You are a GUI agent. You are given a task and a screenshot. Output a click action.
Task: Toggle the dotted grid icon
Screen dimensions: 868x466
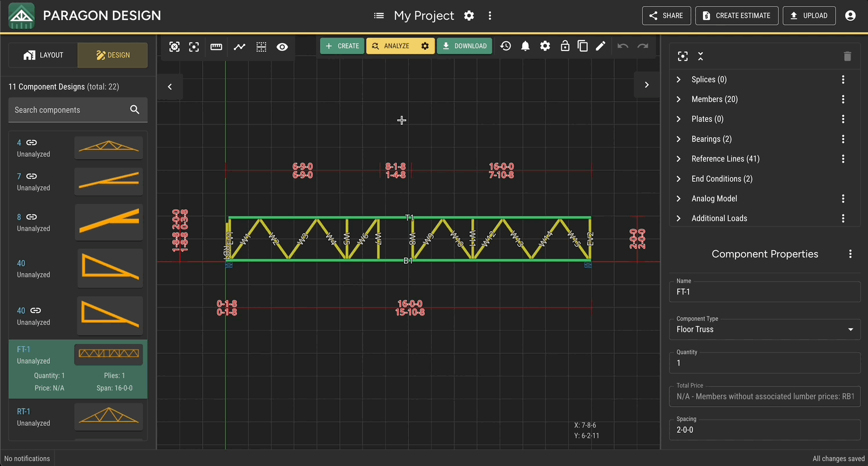coord(261,47)
